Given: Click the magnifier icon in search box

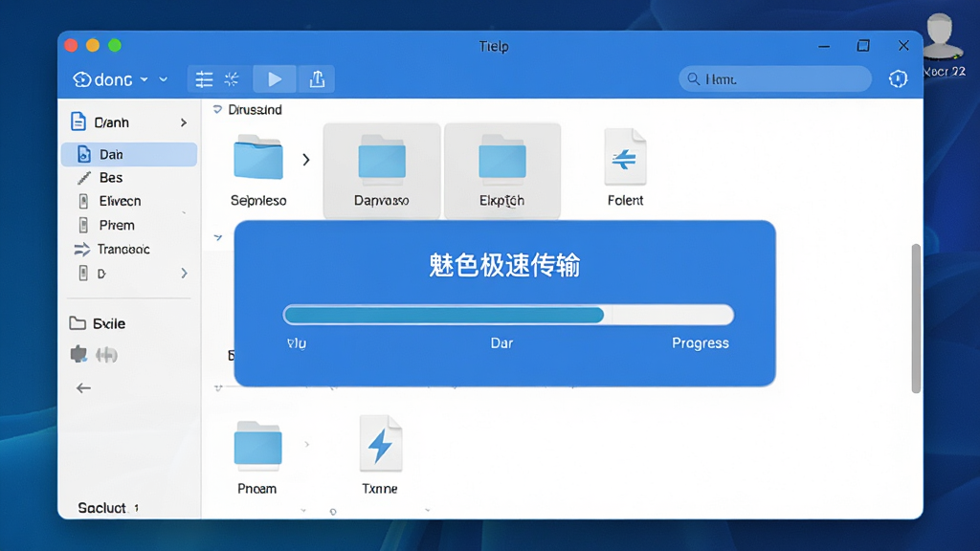Looking at the screenshot, I should [x=693, y=79].
